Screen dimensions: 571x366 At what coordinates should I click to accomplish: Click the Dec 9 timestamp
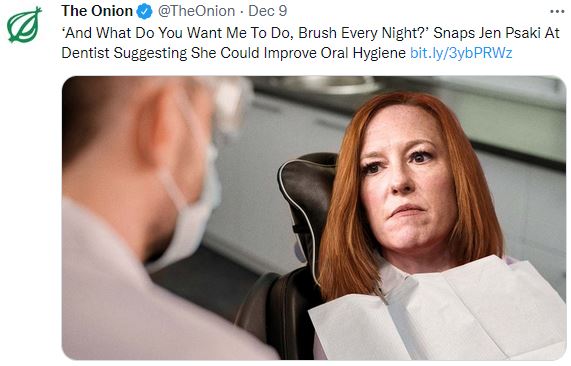(x=268, y=11)
